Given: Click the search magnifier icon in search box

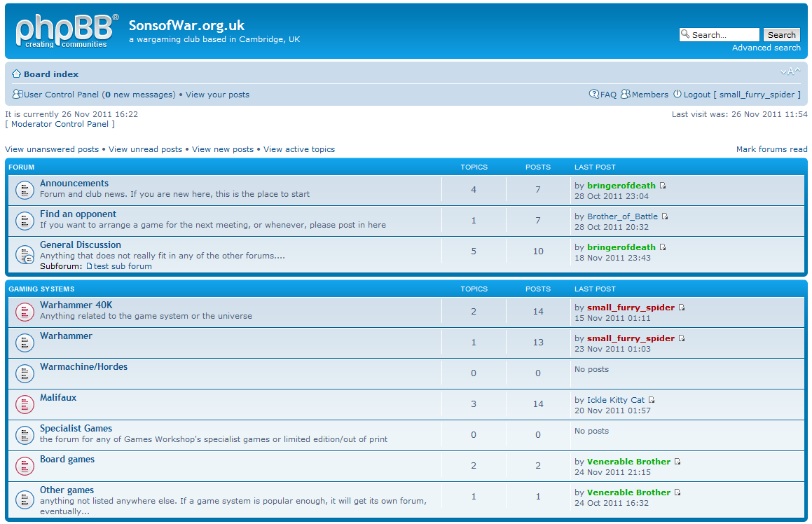Looking at the screenshot, I should 685,34.
